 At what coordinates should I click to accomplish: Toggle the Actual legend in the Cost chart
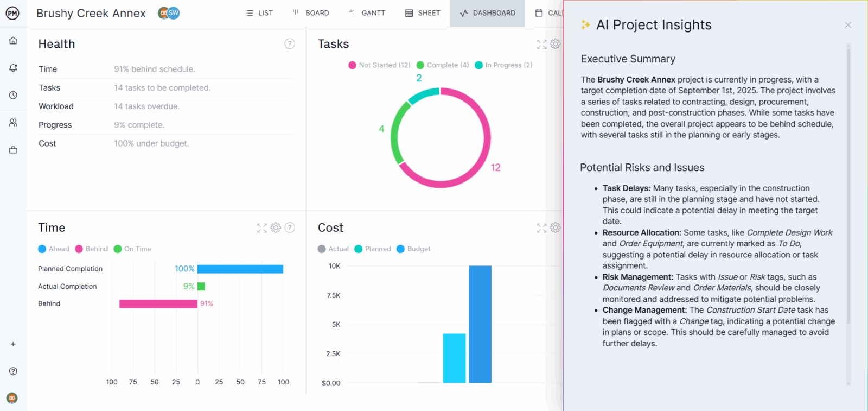click(333, 249)
